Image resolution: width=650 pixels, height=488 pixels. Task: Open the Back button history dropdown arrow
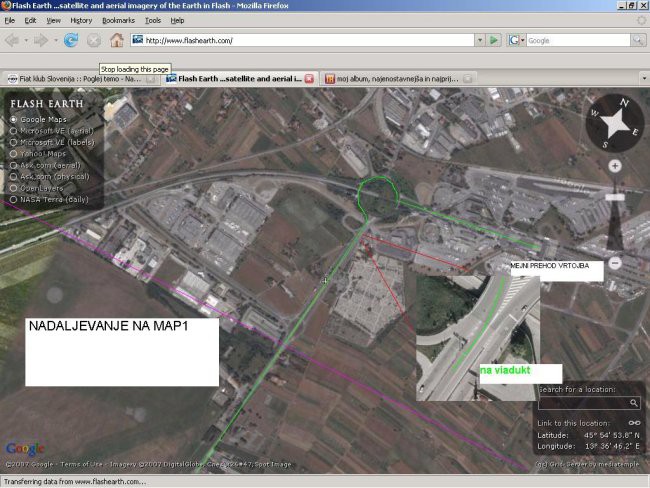26,41
